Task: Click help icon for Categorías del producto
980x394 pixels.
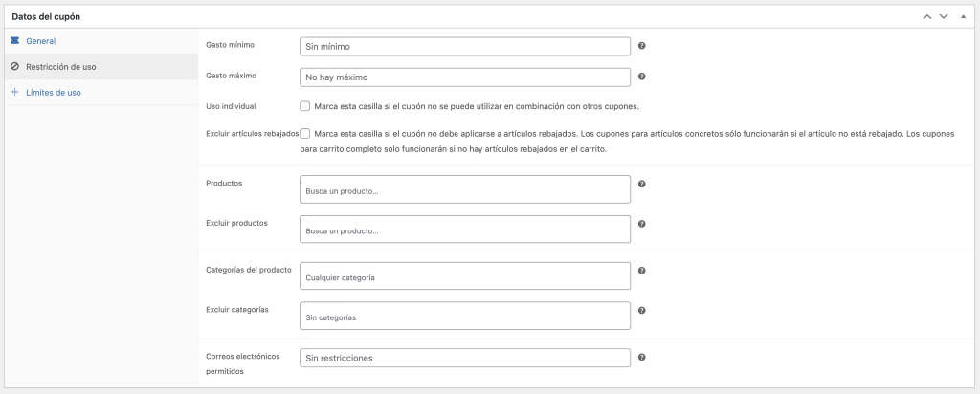Action: pyautogui.click(x=641, y=271)
